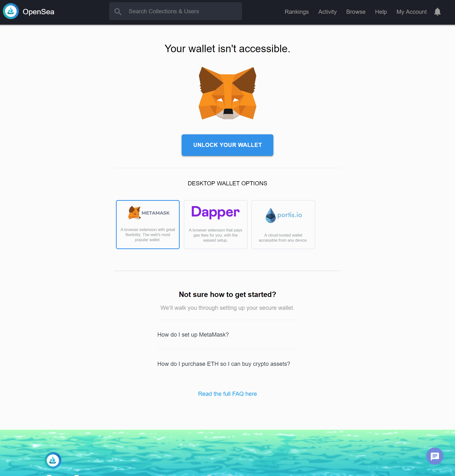Open the Browse nav item
Viewport: 455px width, 476px height.
point(355,12)
